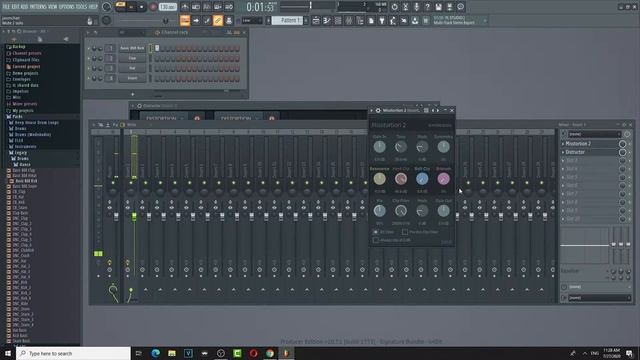Add channel with plus in Channel rack
The height and width of the screenshot is (360, 640).
pyautogui.click(x=132, y=94)
